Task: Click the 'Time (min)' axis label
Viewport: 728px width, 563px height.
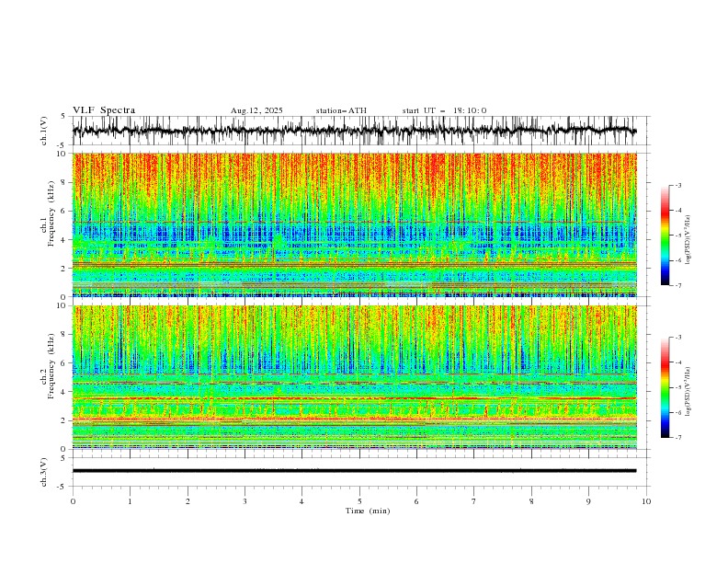Action: [368, 511]
